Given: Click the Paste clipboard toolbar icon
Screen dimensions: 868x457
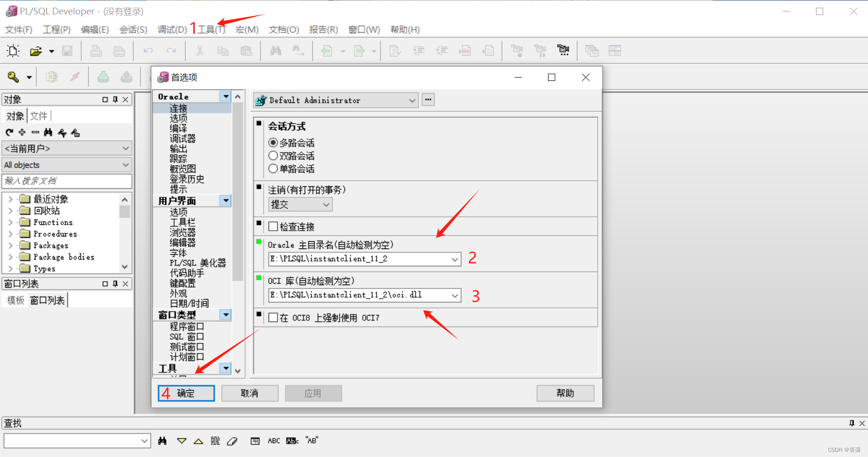Looking at the screenshot, I should coord(247,51).
